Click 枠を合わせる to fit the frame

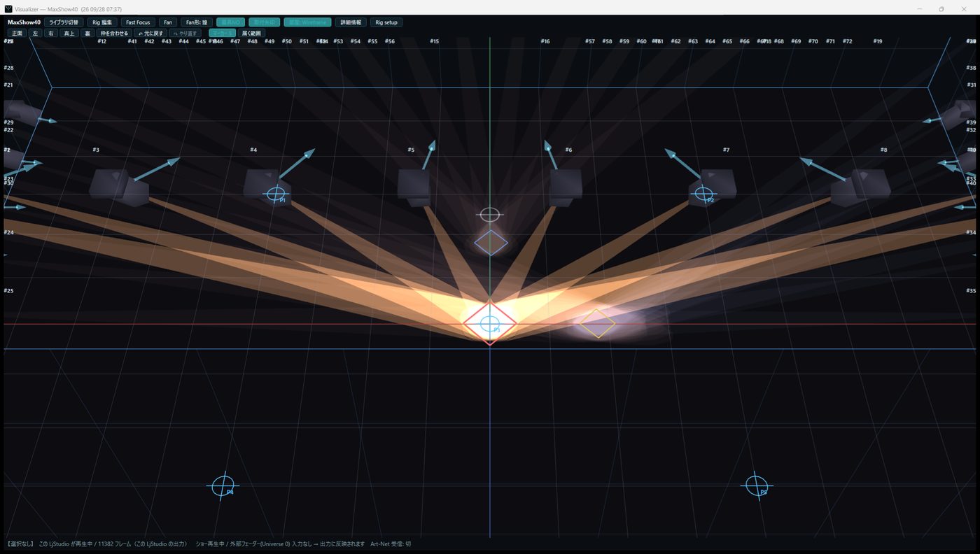click(x=114, y=33)
